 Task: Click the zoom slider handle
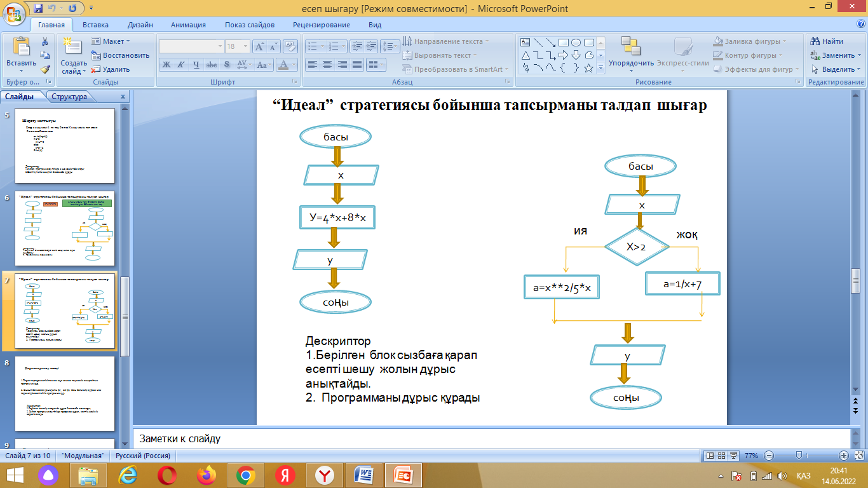(x=798, y=456)
